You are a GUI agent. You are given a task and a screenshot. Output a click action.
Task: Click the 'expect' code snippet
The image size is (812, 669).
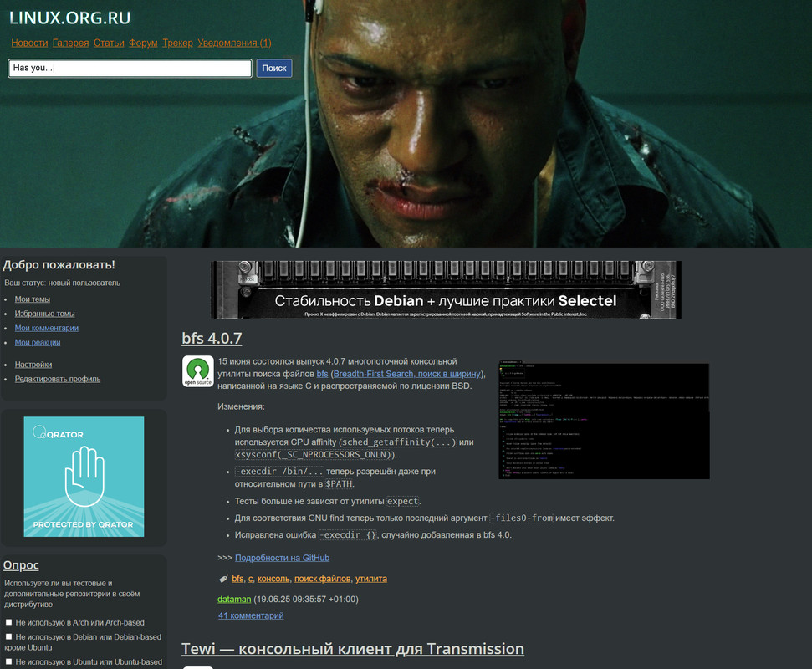point(403,501)
